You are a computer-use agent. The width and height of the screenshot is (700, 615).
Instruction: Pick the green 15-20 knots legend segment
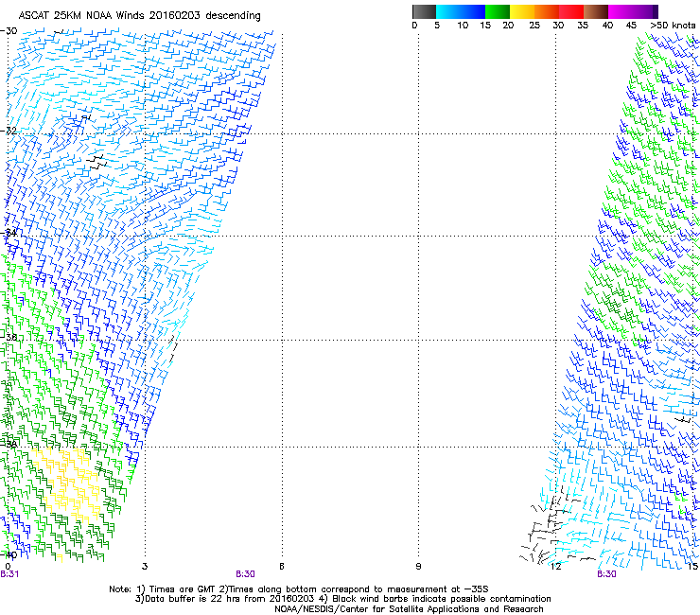coord(498,11)
